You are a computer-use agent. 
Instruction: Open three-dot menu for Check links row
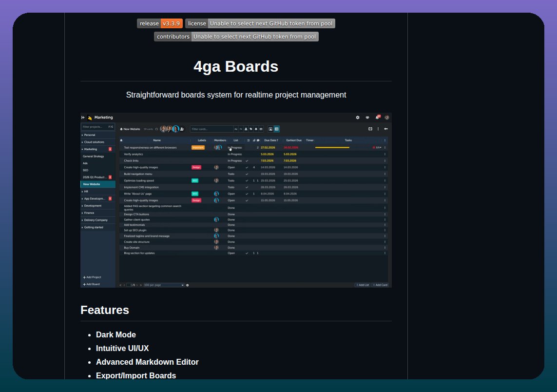(x=384, y=160)
